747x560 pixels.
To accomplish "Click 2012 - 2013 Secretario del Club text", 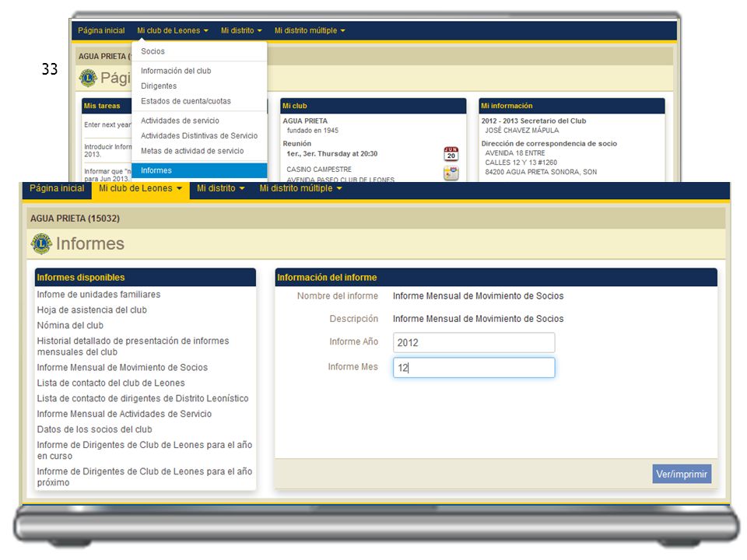I will click(534, 121).
